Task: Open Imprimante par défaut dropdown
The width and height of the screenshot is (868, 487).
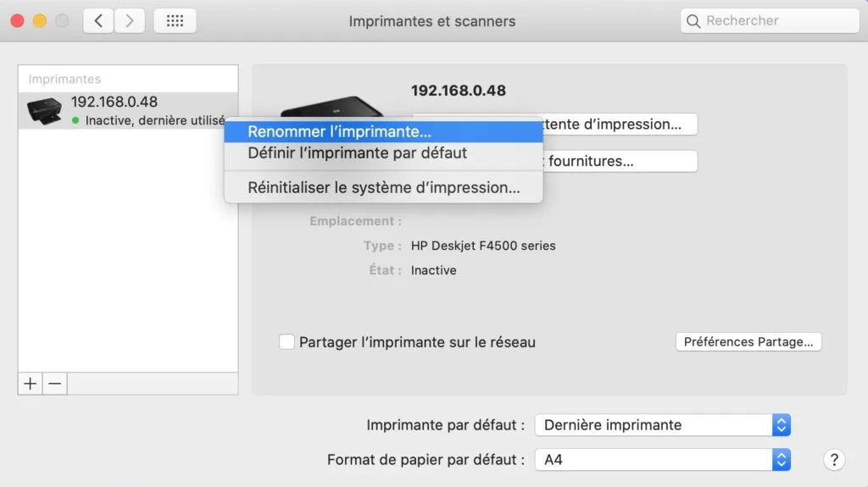Action: point(663,425)
